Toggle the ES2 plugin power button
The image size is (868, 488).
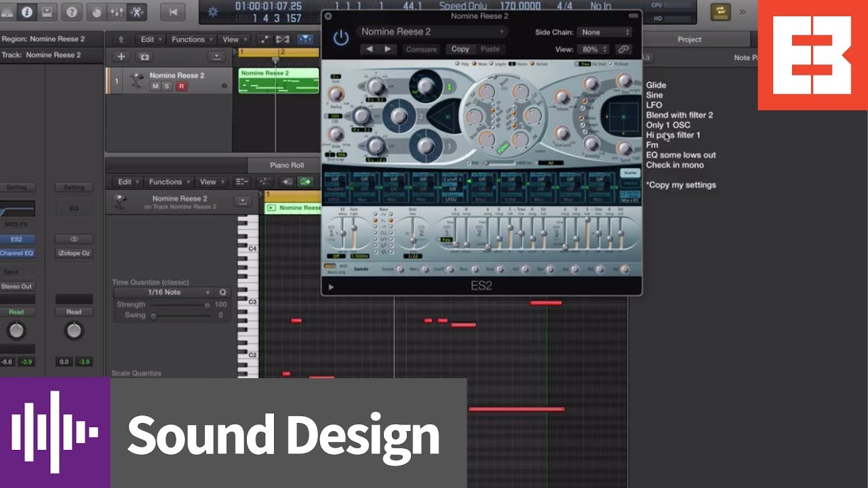click(x=340, y=37)
